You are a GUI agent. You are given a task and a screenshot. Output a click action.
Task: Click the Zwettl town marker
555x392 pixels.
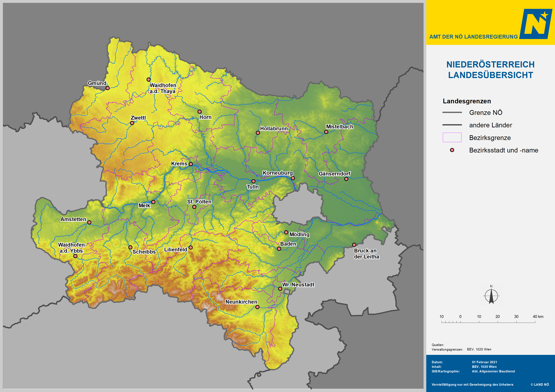pos(132,123)
